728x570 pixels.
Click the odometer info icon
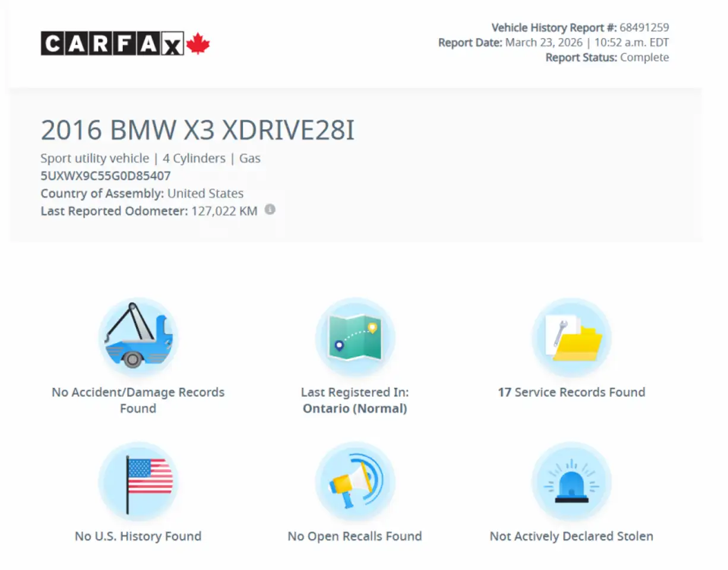pyautogui.click(x=270, y=210)
